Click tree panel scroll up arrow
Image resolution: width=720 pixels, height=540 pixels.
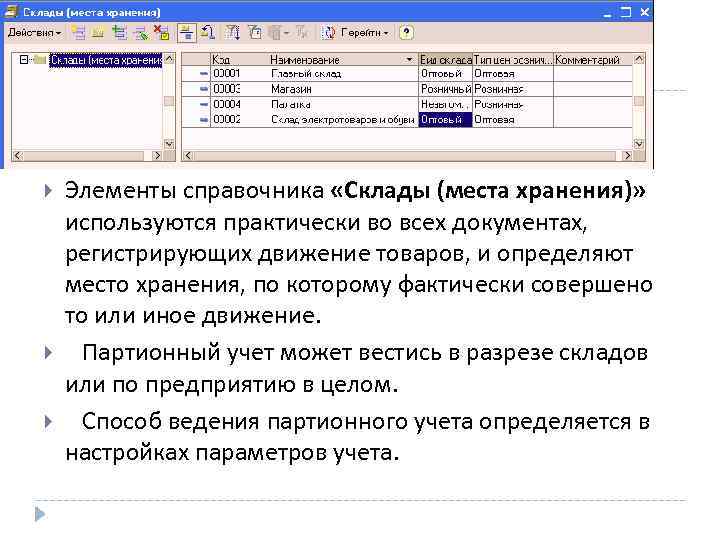(169, 58)
